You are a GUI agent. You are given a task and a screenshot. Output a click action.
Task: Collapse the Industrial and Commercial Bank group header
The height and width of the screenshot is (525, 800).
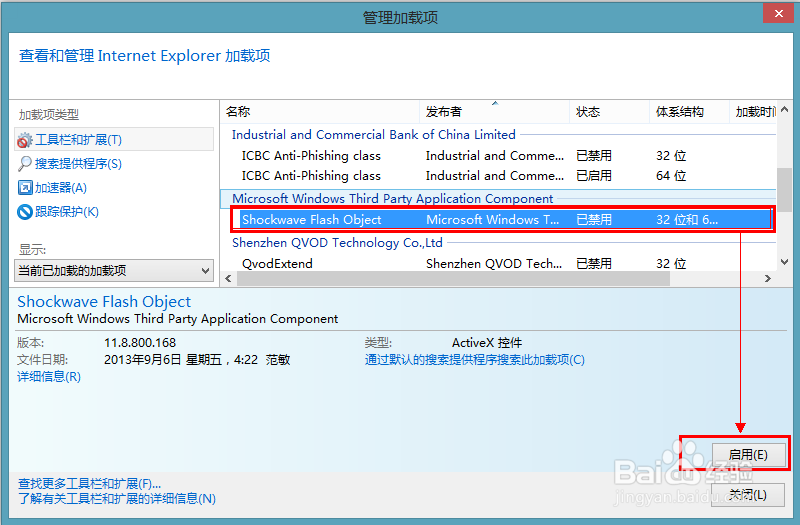point(373,135)
